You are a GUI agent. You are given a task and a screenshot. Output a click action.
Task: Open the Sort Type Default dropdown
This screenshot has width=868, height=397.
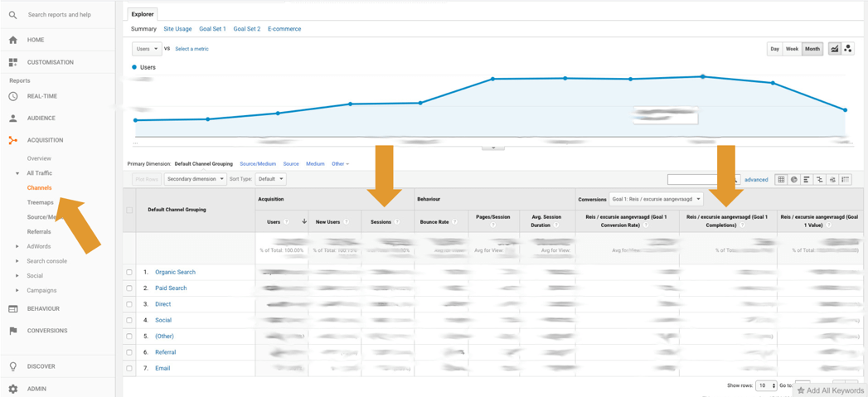tap(271, 179)
